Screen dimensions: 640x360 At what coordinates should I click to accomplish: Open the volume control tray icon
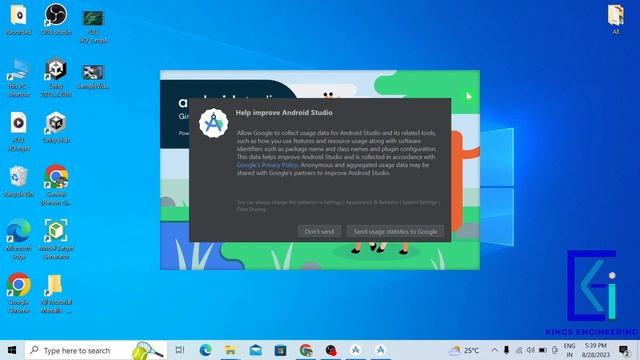click(531, 350)
